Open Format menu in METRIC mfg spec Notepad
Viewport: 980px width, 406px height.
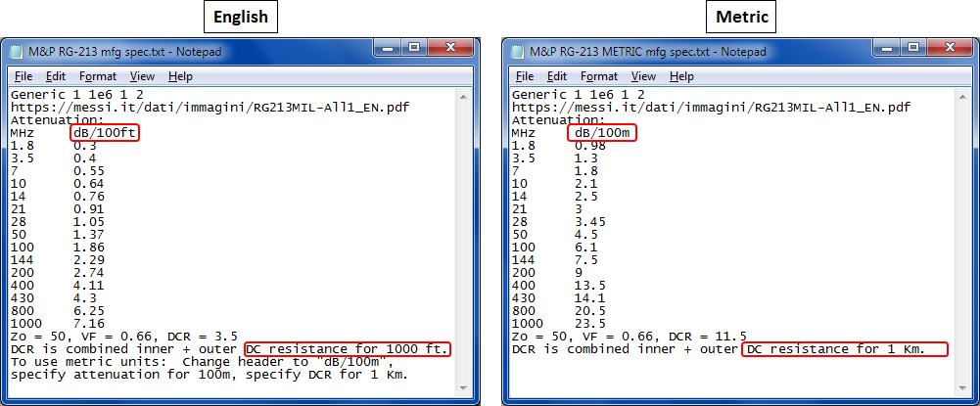(599, 77)
